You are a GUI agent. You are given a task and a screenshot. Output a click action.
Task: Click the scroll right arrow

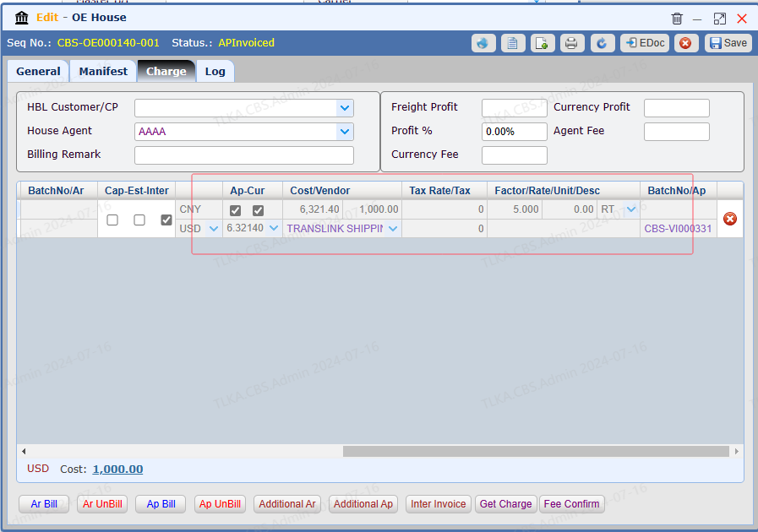736,451
